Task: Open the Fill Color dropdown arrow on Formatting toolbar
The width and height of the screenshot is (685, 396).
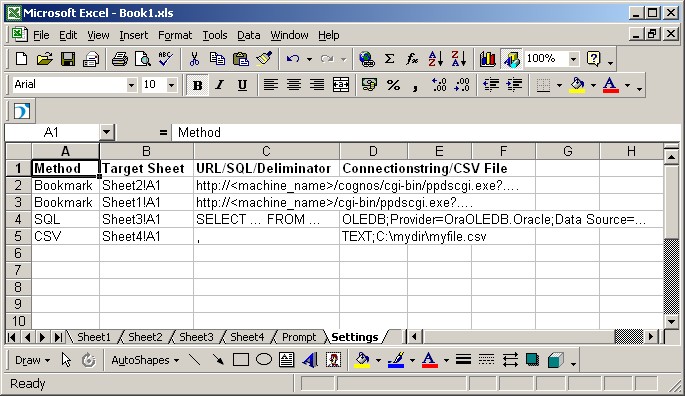Action: point(593,85)
